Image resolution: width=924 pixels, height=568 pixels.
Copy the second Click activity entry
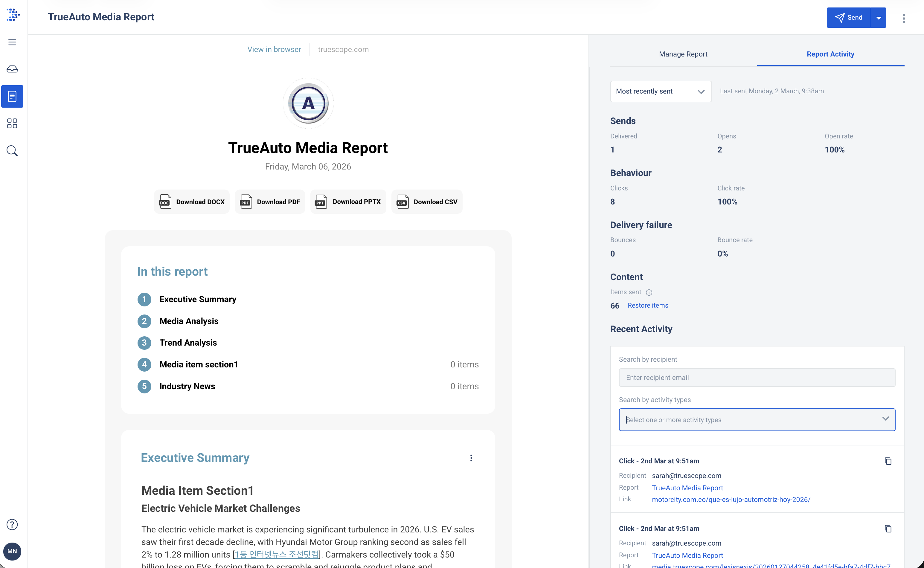888,529
